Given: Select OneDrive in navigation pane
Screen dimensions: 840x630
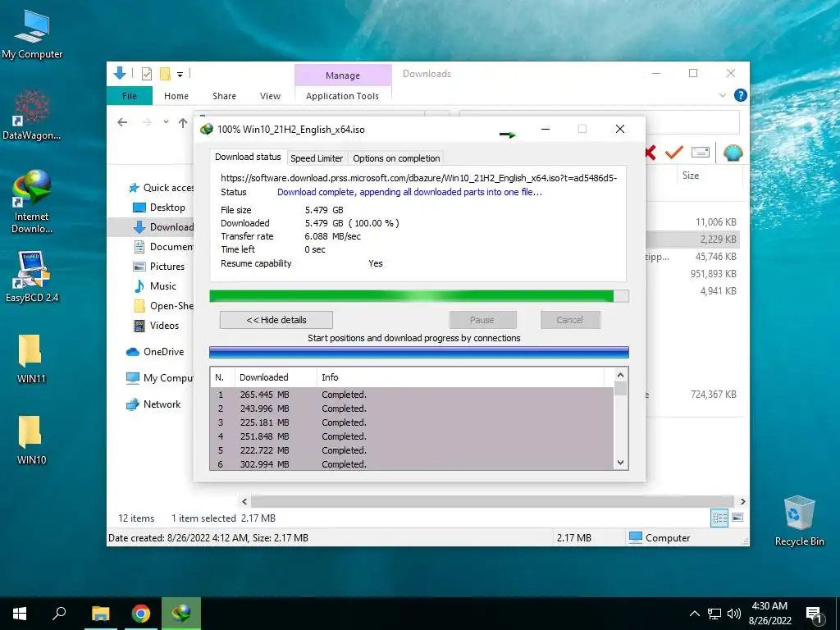Looking at the screenshot, I should (x=155, y=351).
